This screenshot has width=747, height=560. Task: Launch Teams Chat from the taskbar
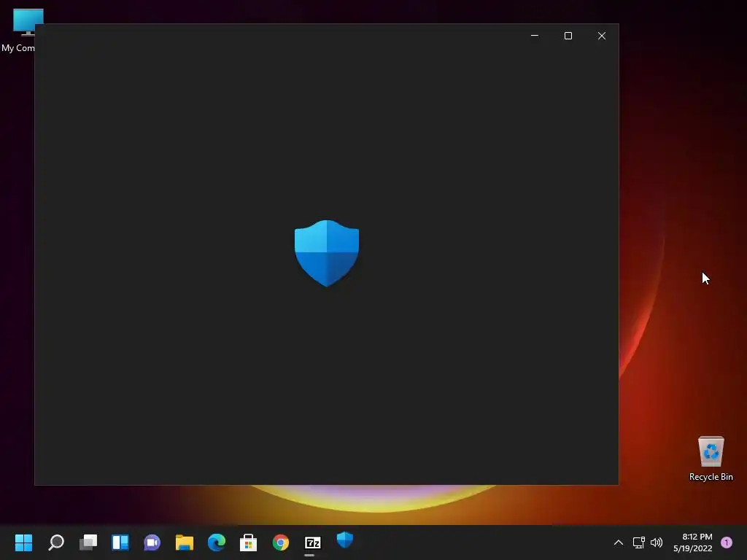[152, 542]
